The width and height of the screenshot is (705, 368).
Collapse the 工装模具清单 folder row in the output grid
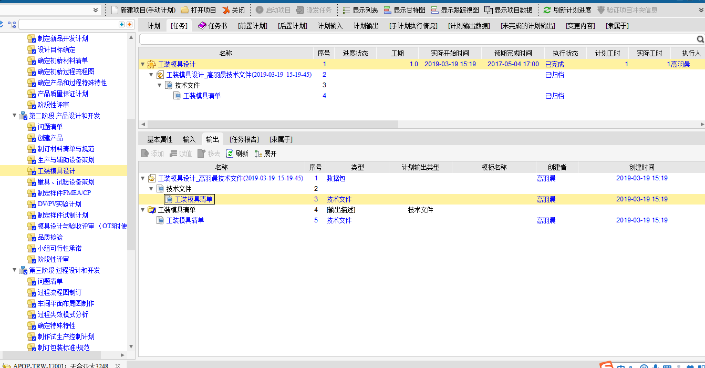click(x=143, y=210)
